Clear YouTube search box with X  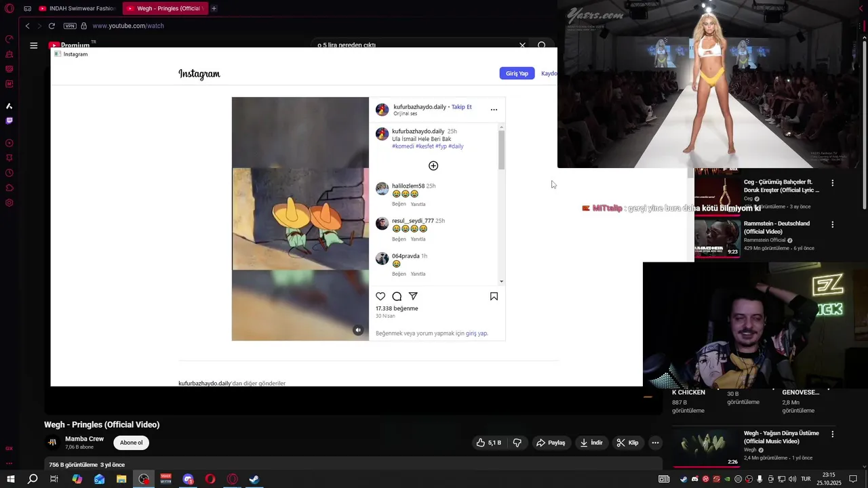coord(522,45)
